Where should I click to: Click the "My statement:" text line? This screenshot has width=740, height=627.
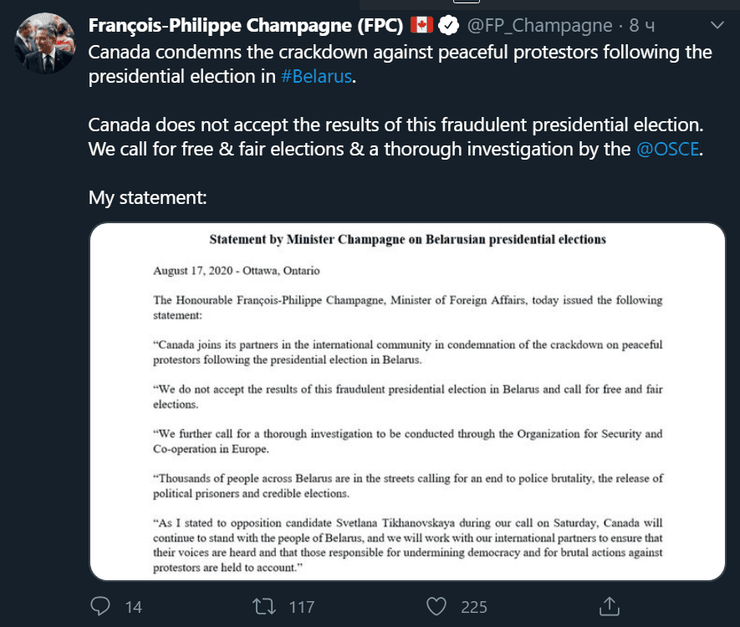pyautogui.click(x=147, y=197)
